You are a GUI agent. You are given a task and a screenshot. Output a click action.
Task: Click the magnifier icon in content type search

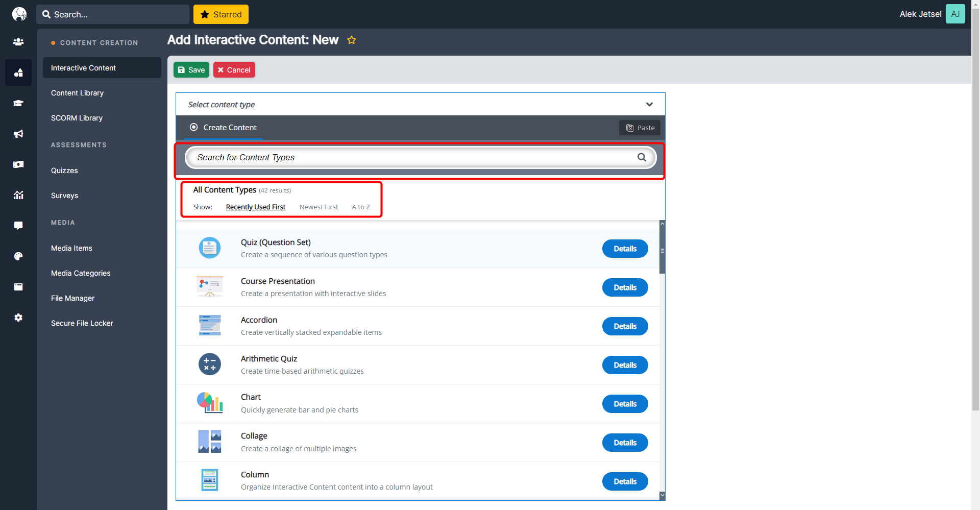click(x=642, y=157)
